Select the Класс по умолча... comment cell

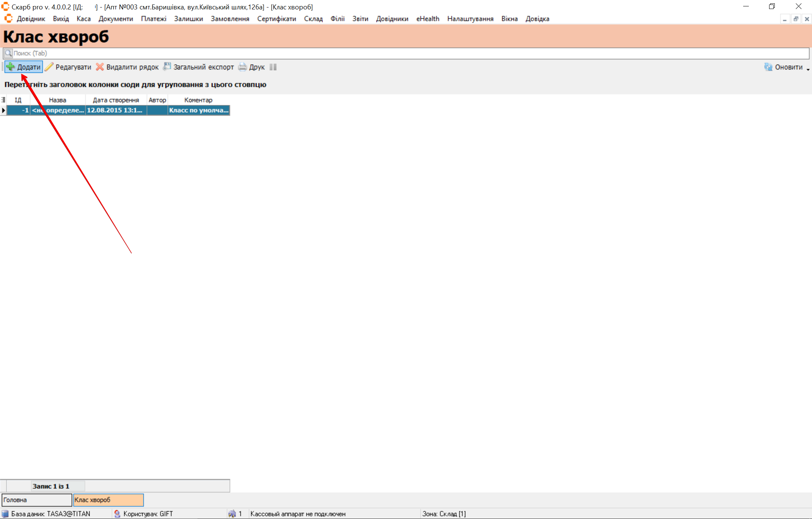tap(199, 110)
